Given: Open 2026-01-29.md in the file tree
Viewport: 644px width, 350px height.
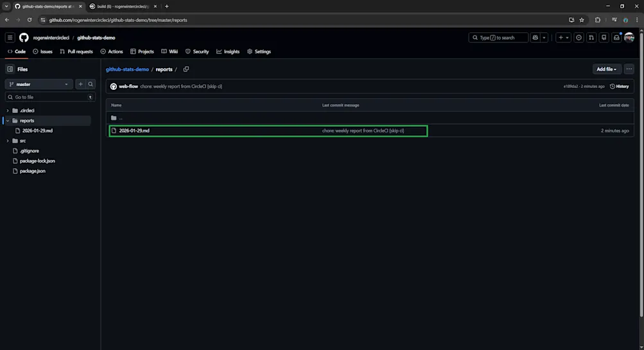Looking at the screenshot, I should (37, 130).
